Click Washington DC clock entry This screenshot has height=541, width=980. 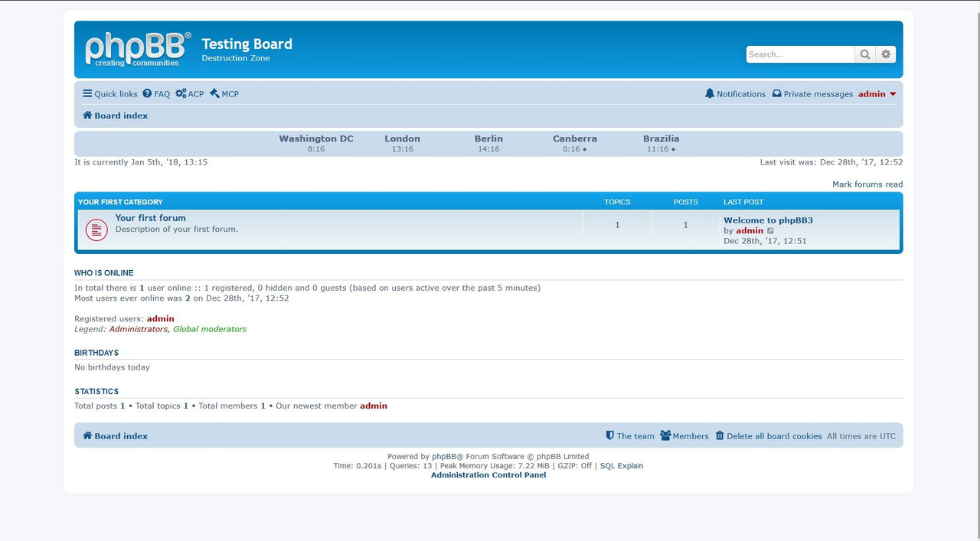pyautogui.click(x=316, y=143)
